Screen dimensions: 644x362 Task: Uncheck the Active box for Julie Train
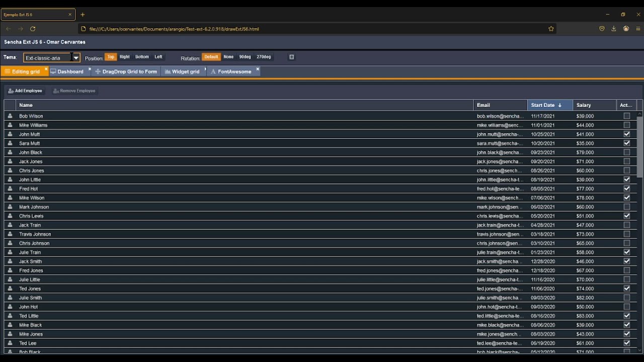point(626,252)
